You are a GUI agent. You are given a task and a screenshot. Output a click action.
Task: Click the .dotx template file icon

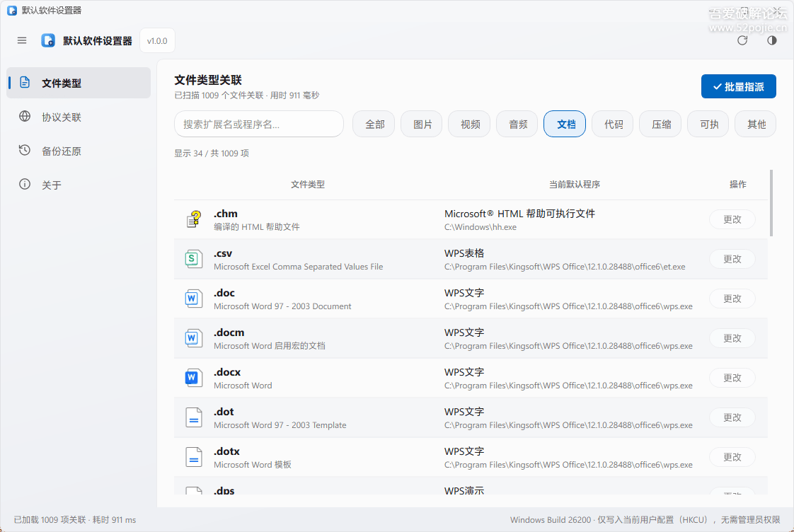(193, 457)
